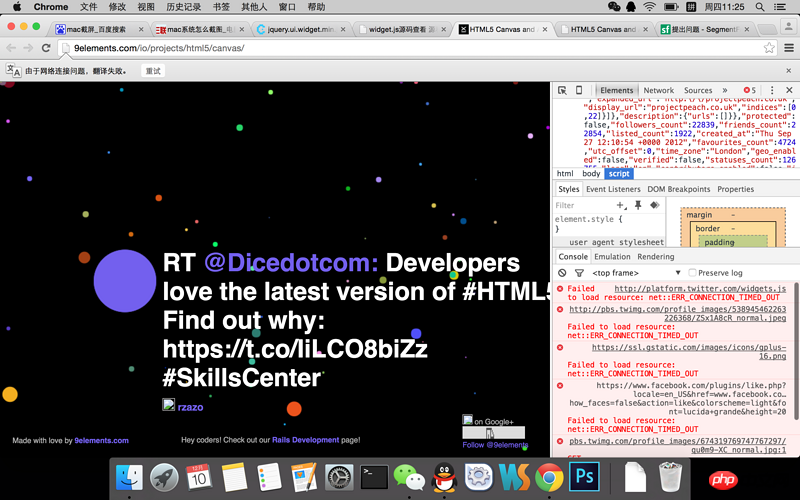Image resolution: width=800 pixels, height=500 pixels.
Task: Open the Trash in the Dock
Action: [x=670, y=477]
